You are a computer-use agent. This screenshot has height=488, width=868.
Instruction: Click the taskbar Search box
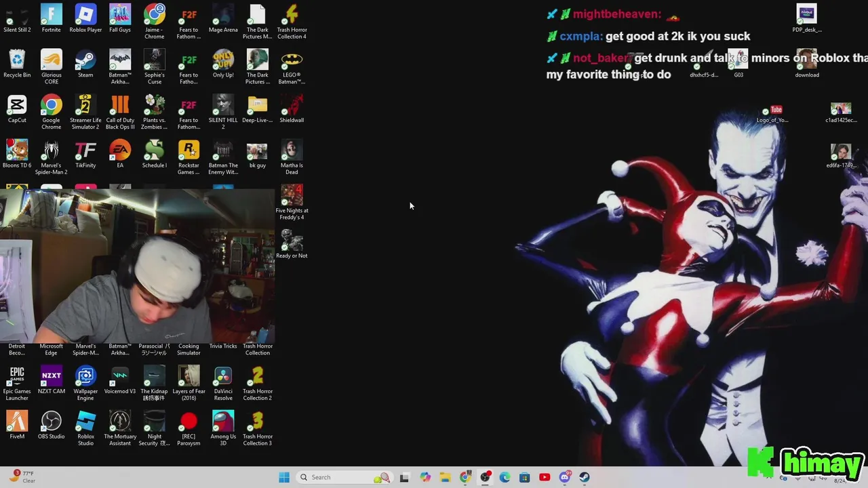tap(346, 477)
